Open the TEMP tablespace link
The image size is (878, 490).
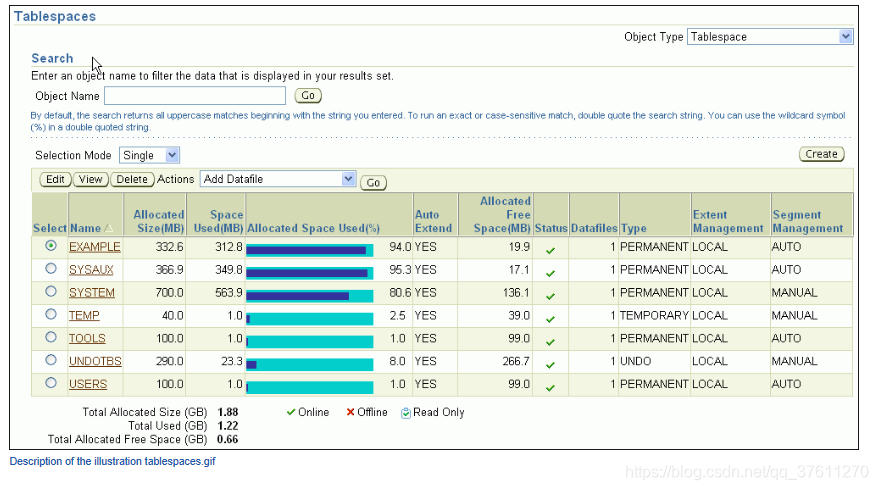coord(84,316)
